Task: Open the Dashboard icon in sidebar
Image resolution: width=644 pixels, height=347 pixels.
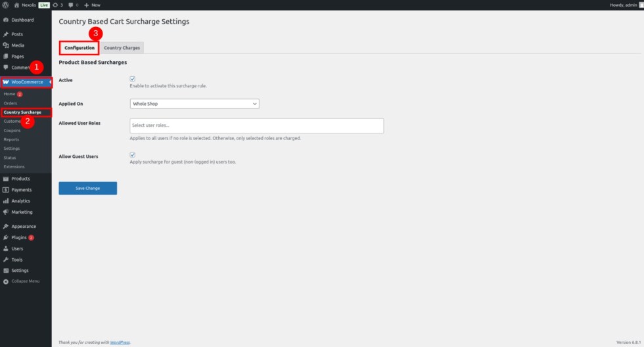Action: point(6,20)
